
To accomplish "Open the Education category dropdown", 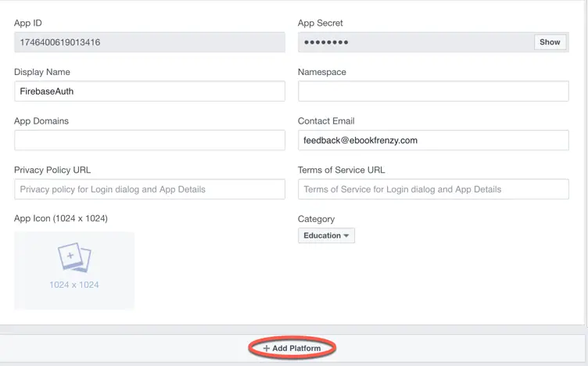I will click(326, 235).
